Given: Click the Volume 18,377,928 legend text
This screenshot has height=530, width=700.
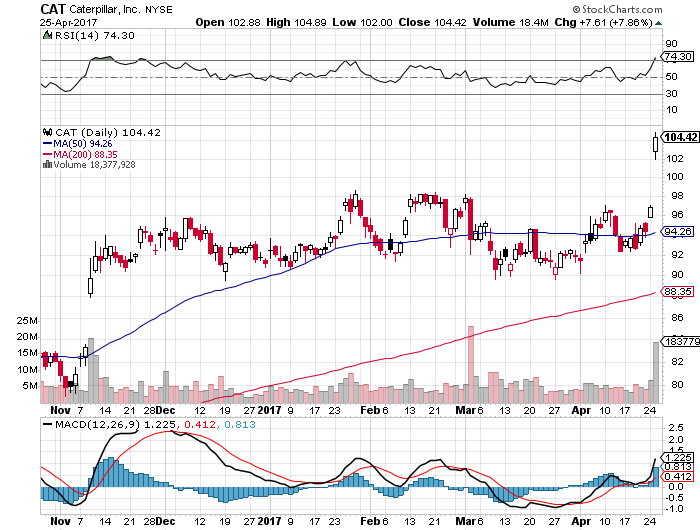Looking at the screenshot, I should [94, 164].
